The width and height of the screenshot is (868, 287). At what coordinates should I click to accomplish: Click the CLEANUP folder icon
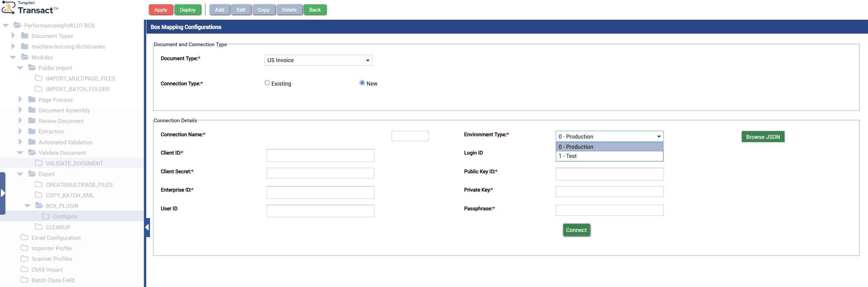pos(39,227)
